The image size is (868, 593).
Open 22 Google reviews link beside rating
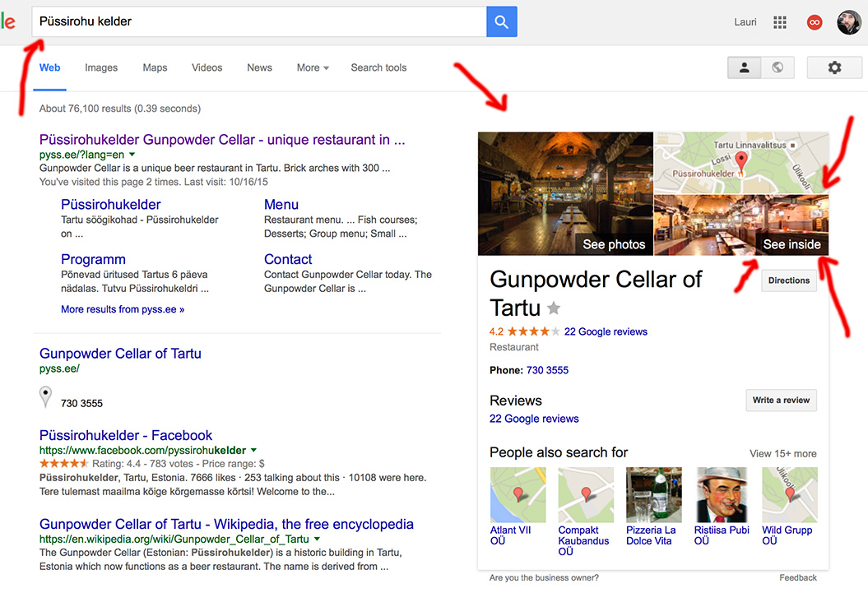(x=606, y=331)
